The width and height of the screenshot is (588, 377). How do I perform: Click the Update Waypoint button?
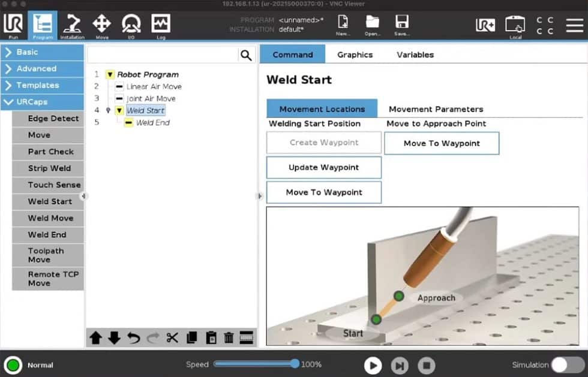tap(324, 167)
